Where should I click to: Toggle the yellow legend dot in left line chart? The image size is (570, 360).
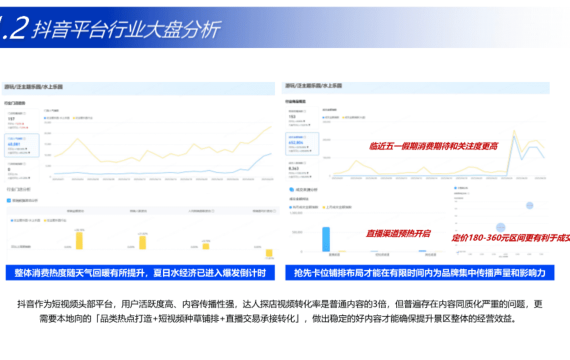(x=74, y=118)
